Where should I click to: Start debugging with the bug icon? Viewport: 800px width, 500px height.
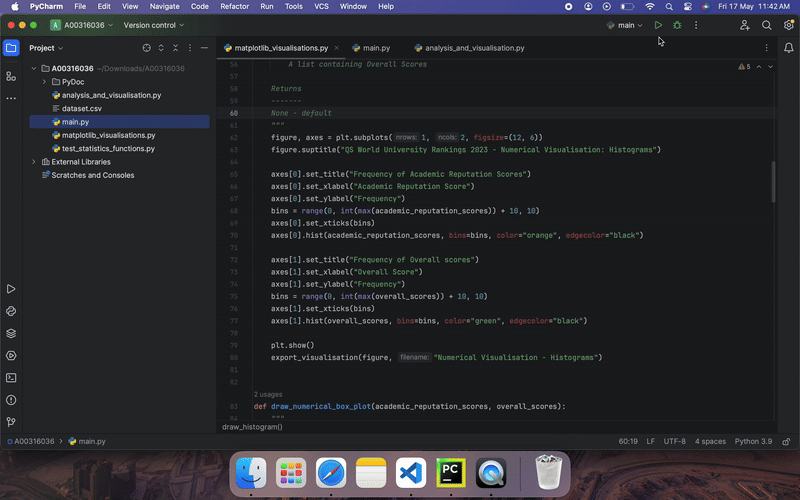677,25
